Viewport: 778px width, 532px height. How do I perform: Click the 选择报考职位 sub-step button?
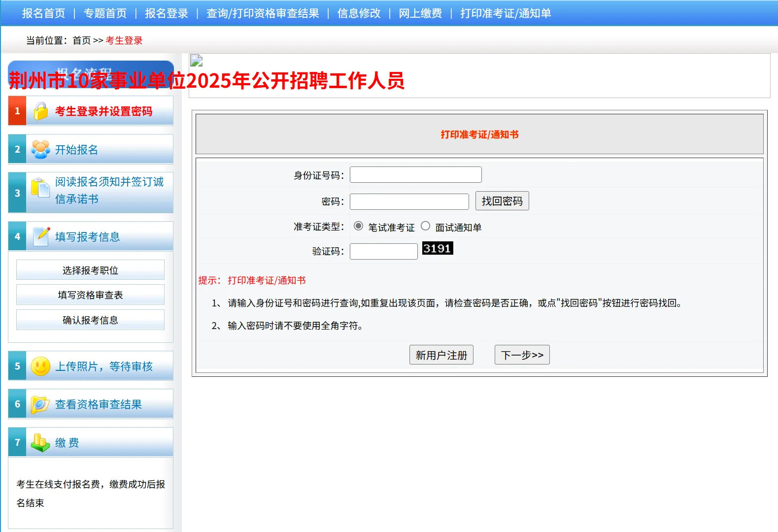(90, 270)
